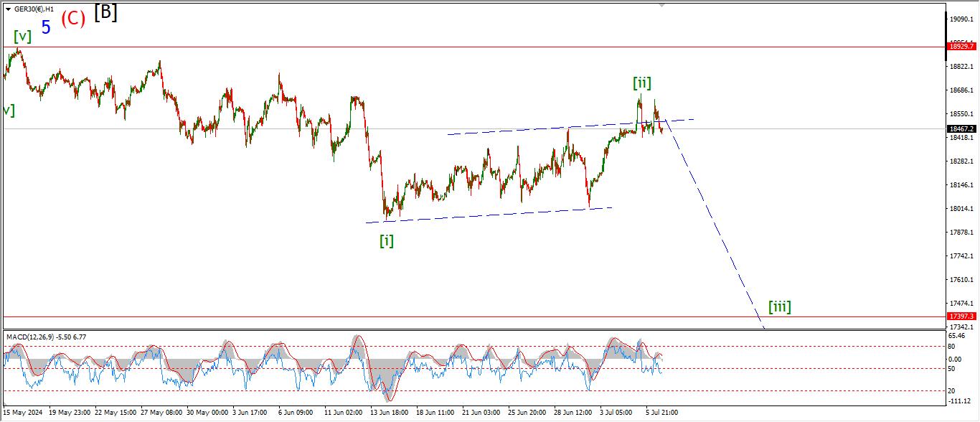Select the blue 5 wave label

tap(46, 27)
